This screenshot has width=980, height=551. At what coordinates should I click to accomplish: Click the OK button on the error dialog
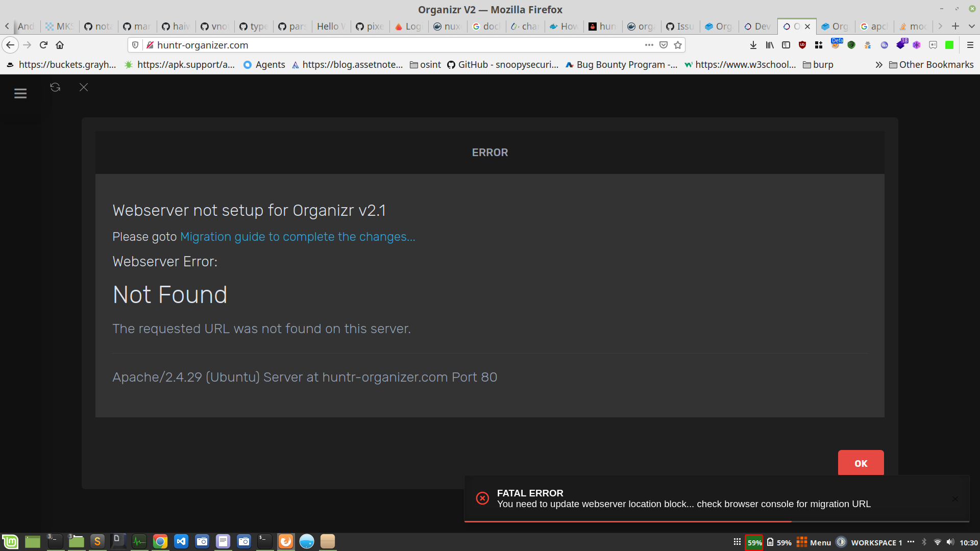(x=861, y=463)
